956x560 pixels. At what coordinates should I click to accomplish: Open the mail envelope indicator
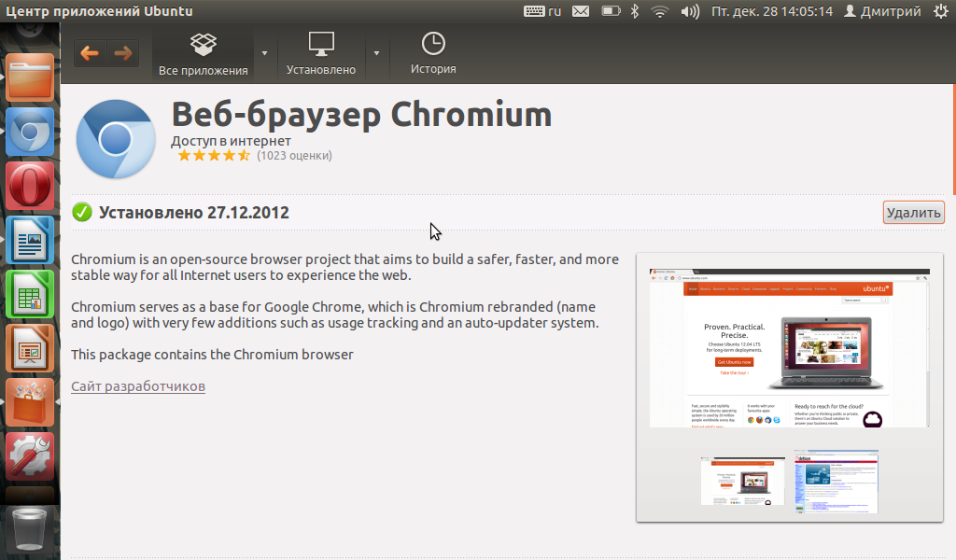581,11
